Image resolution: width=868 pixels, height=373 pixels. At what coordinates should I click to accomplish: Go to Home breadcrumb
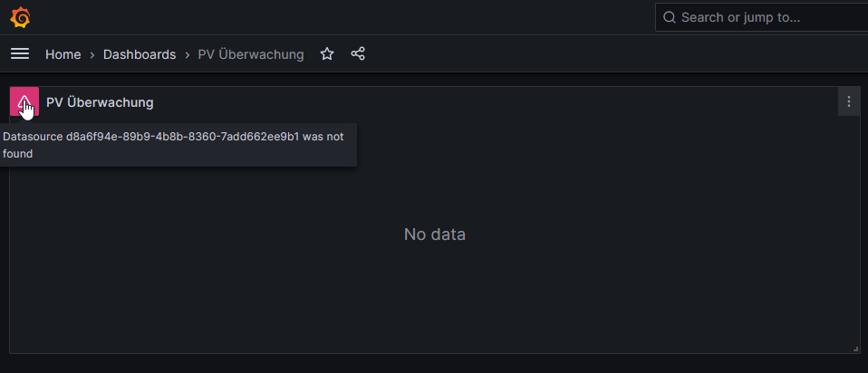click(63, 54)
